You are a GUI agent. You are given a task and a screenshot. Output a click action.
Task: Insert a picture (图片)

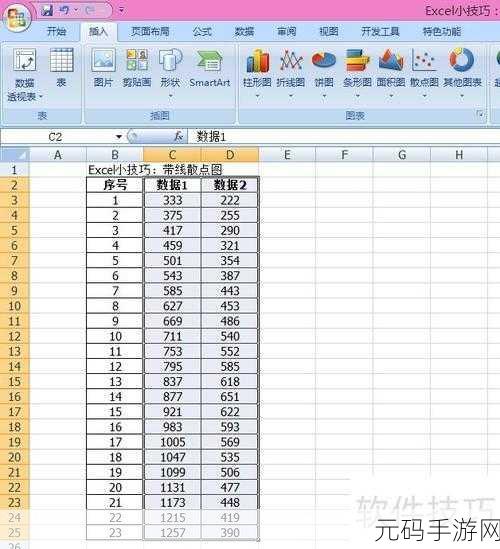[x=103, y=68]
